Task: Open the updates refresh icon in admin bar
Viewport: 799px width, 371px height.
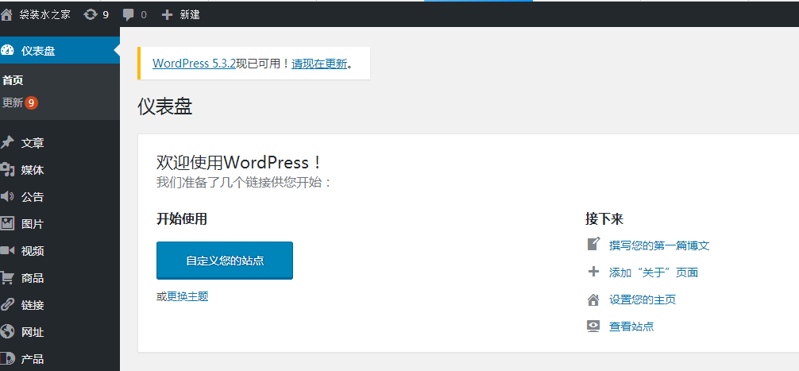Action: (x=90, y=15)
